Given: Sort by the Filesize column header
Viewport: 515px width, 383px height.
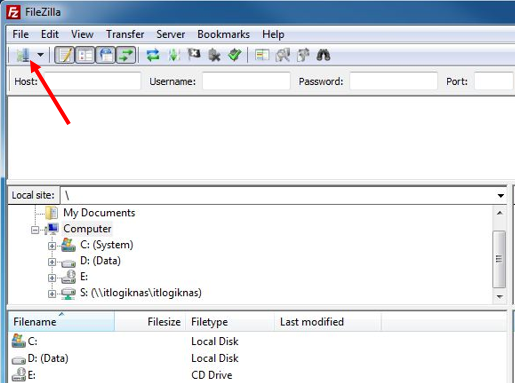Looking at the screenshot, I should [x=150, y=322].
